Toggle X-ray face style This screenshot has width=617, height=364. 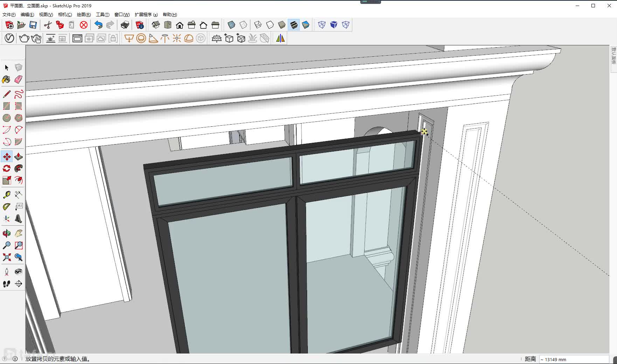point(231,25)
